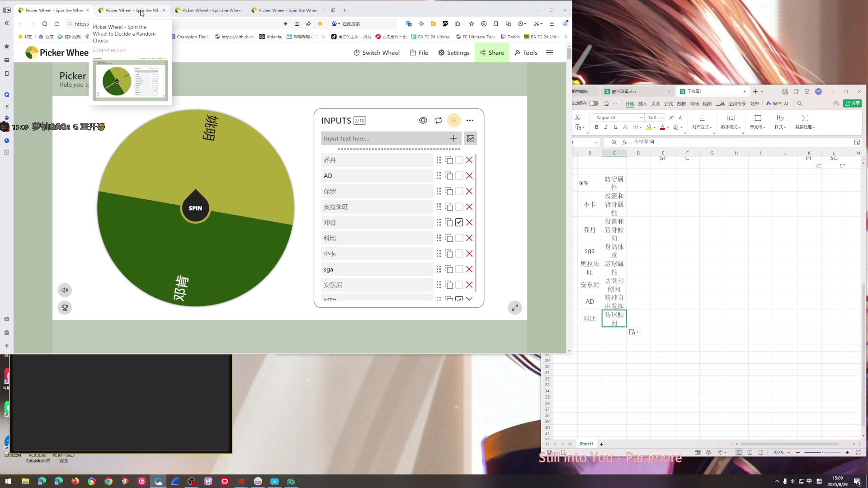The height and width of the screenshot is (488, 868).
Task: Expand the 单元格 dropdown
Action: pyautogui.click(x=758, y=127)
